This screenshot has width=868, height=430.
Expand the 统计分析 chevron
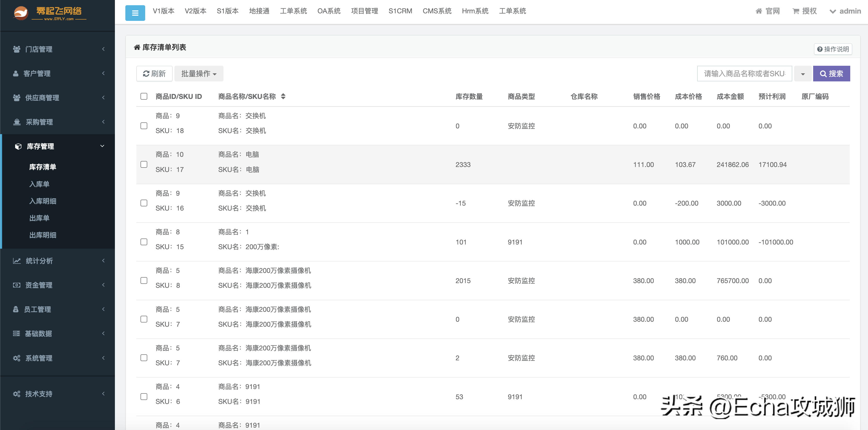point(103,261)
